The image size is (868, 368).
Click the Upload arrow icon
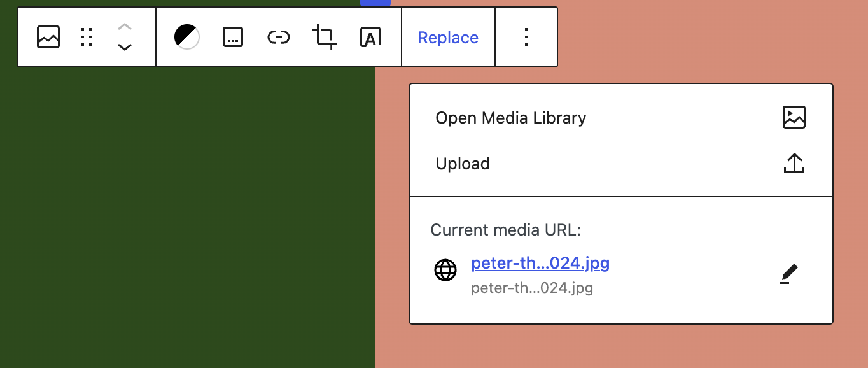point(794,163)
